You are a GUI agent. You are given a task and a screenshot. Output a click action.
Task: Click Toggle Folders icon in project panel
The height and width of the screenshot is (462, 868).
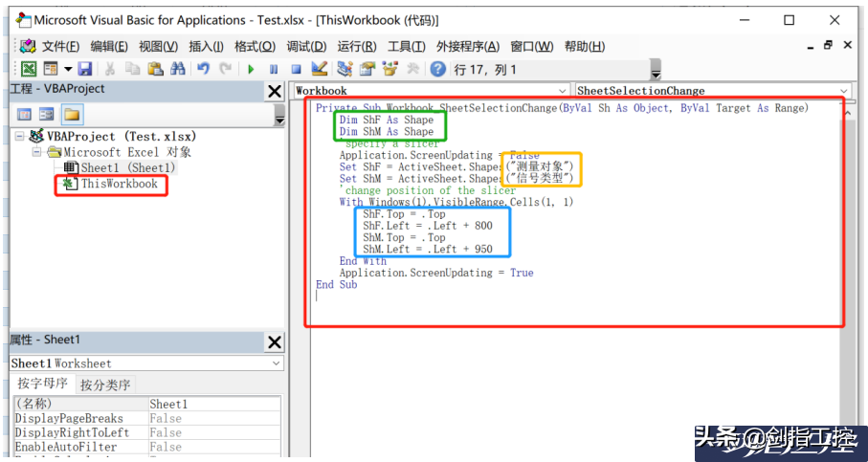click(73, 115)
